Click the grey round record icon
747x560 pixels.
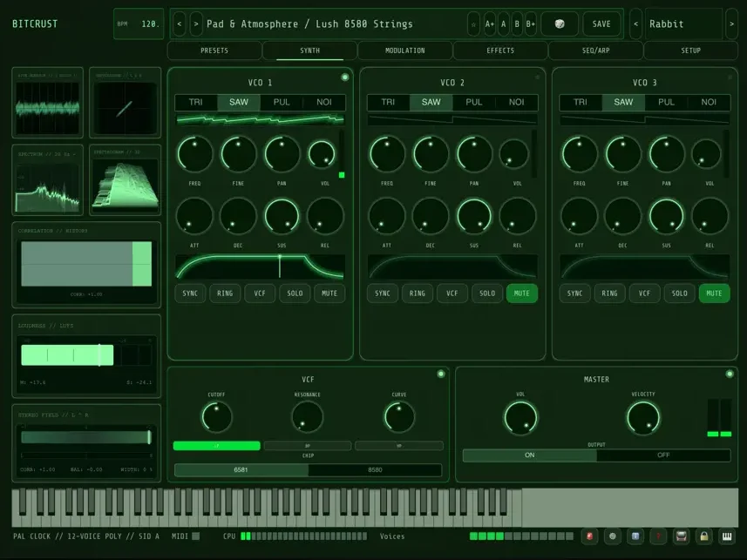tap(613, 536)
